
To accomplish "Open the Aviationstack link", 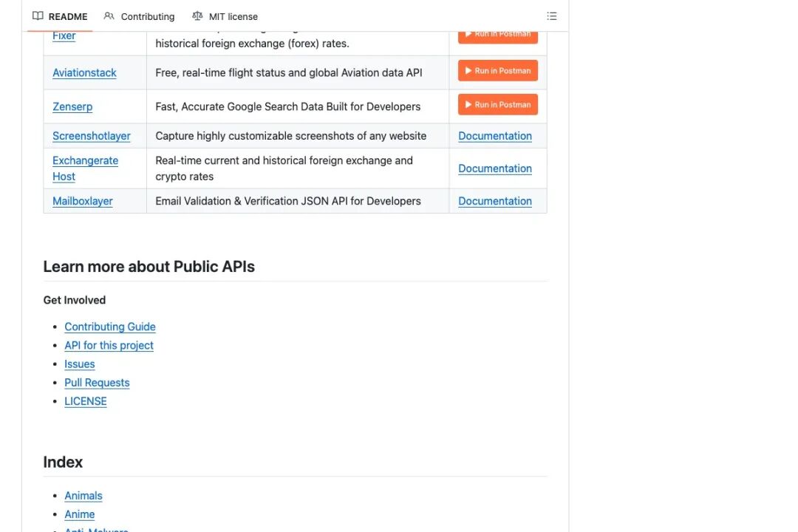I will click(x=84, y=73).
